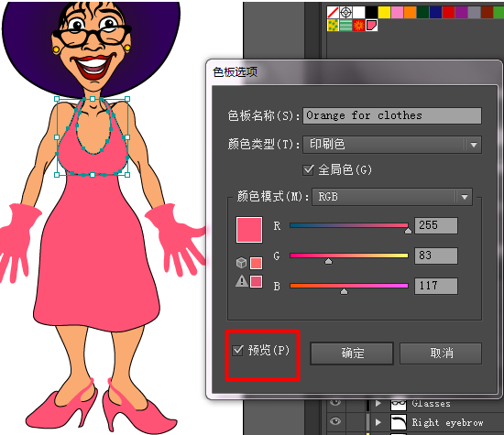
Task: Select the purple swatch in top row
Action: (461, 13)
